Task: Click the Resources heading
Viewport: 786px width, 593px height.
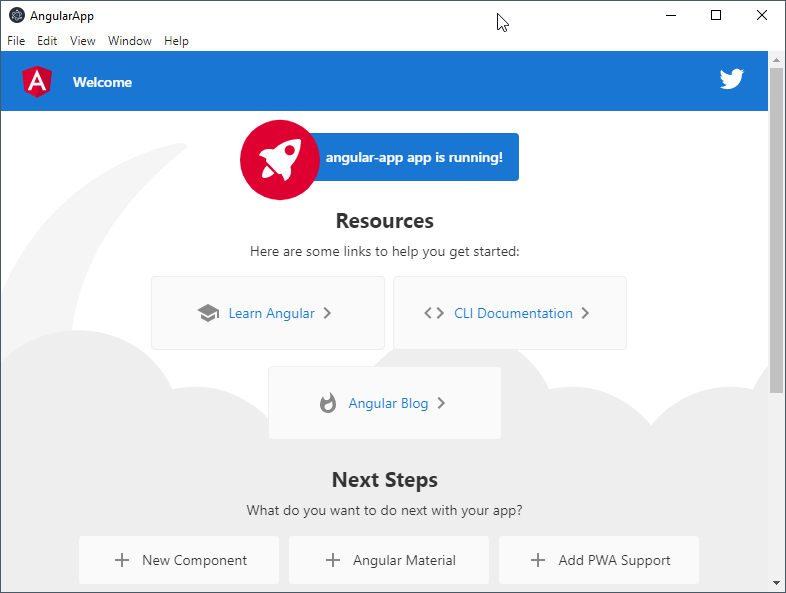Action: (x=384, y=221)
